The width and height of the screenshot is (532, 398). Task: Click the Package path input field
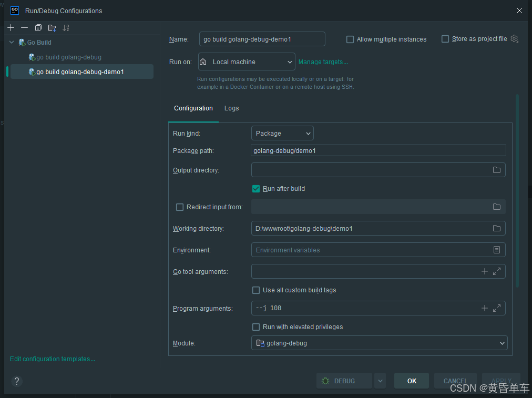tap(378, 151)
